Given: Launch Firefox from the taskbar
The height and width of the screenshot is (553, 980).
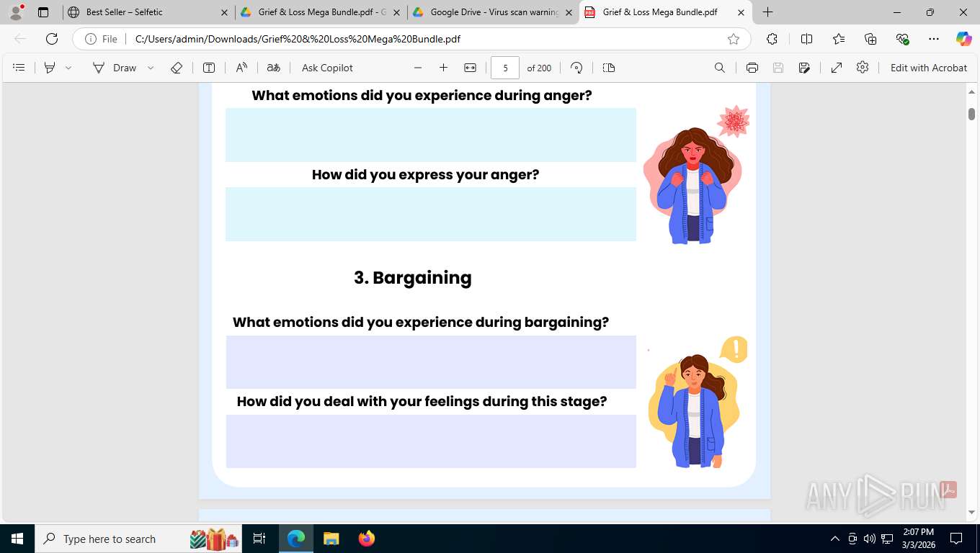Looking at the screenshot, I should 367,539.
